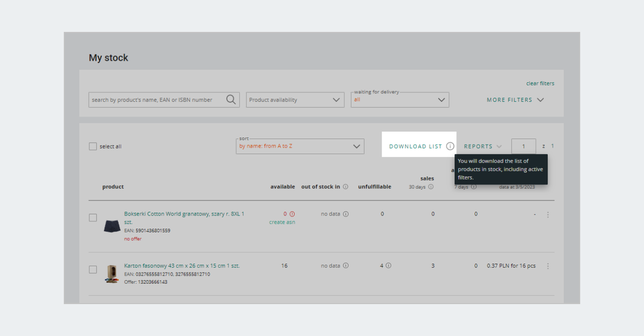Click no data info icon in Karton row

(x=346, y=265)
